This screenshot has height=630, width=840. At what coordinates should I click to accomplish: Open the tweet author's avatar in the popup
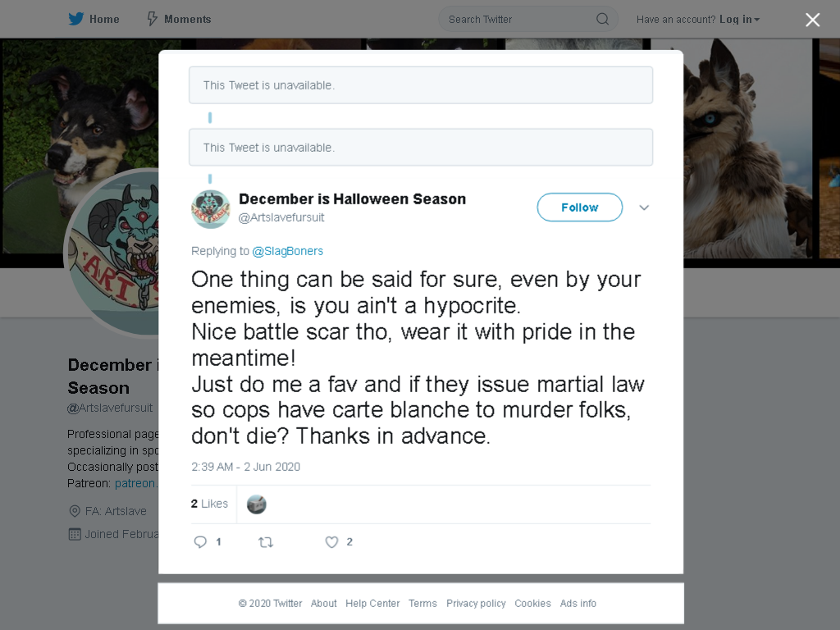click(211, 209)
